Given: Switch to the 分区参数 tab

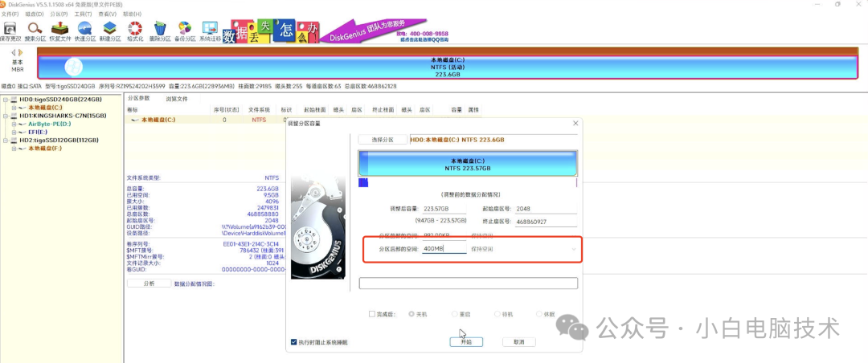Looking at the screenshot, I should click(139, 99).
